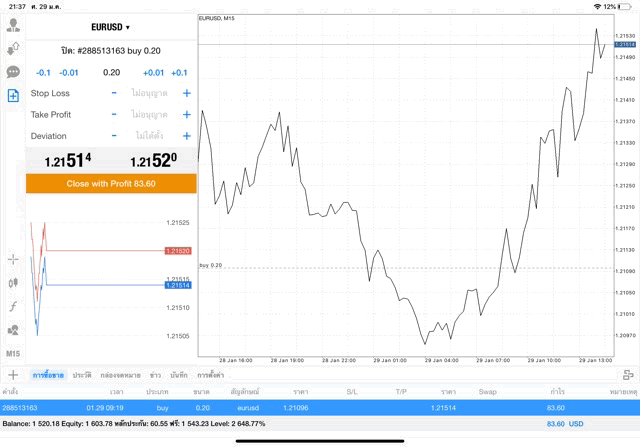Increase Stop Loss with plus
This screenshot has width=640, height=447.
187,93
